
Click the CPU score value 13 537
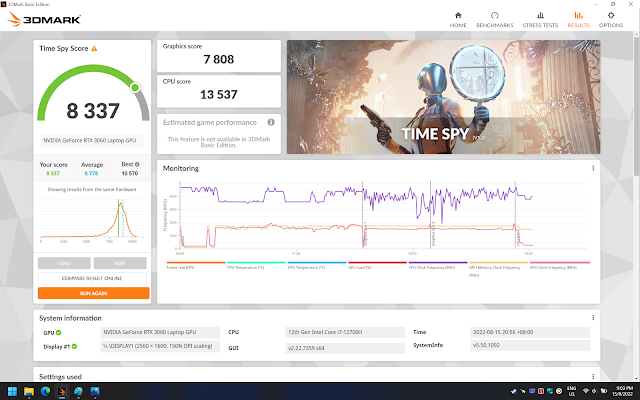pos(219,95)
